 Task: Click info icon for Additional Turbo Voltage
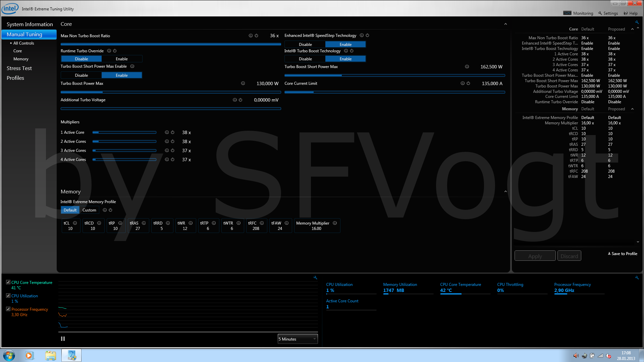point(234,100)
